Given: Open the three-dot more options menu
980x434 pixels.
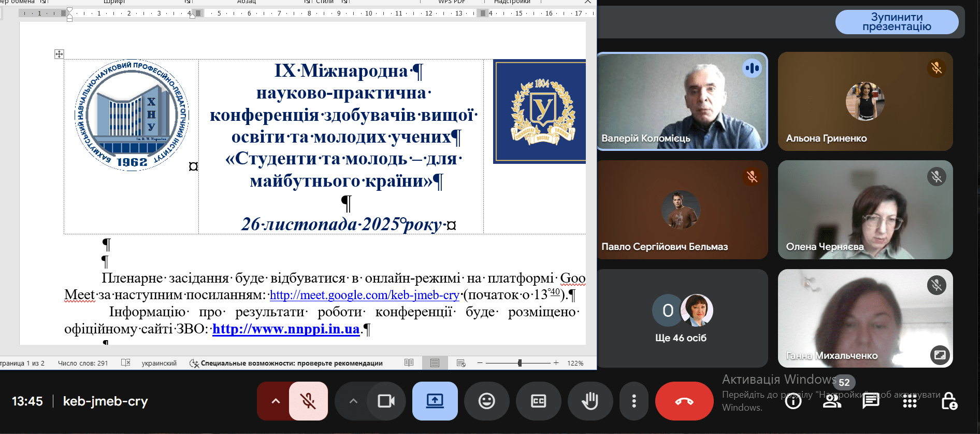Looking at the screenshot, I should click(x=633, y=401).
